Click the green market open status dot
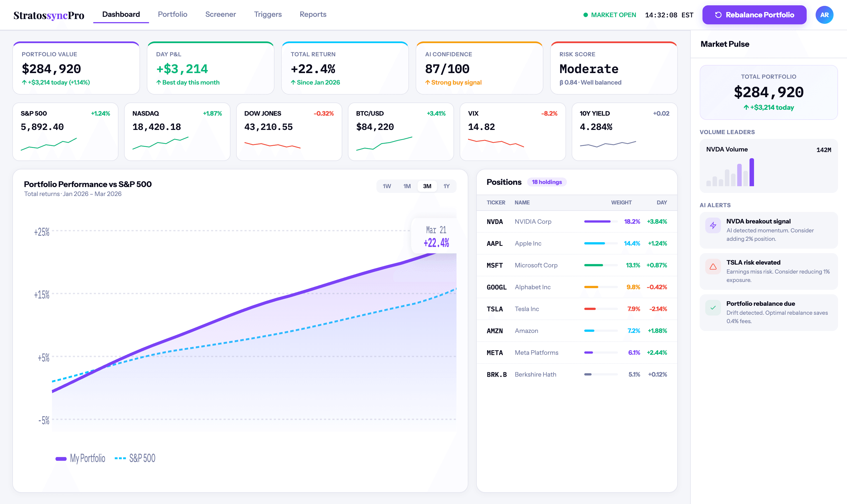 pyautogui.click(x=585, y=15)
